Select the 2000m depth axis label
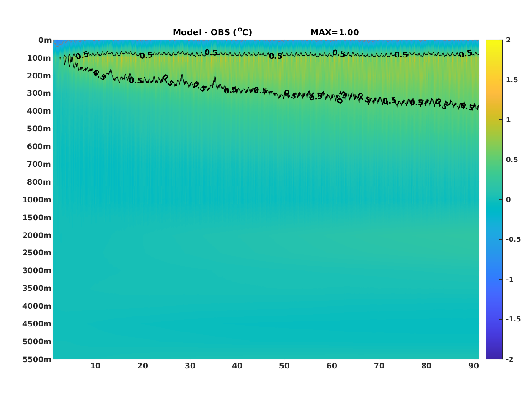This screenshot has width=532, height=399. (37, 235)
